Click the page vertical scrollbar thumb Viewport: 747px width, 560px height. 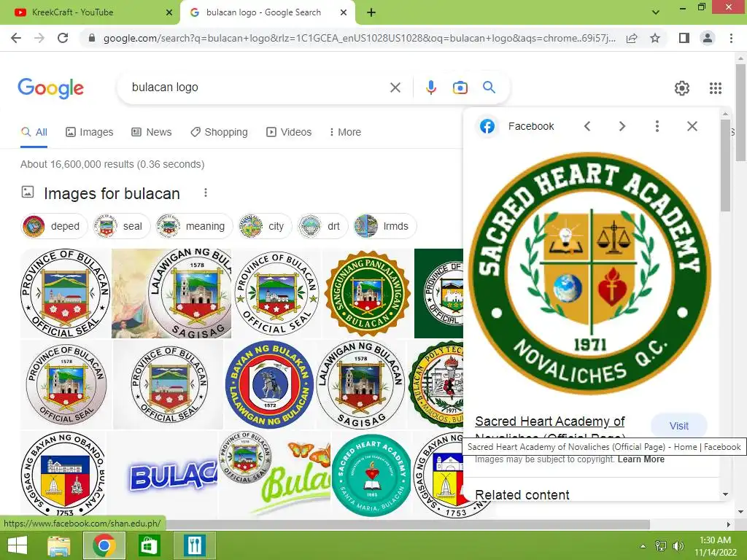tap(740, 112)
